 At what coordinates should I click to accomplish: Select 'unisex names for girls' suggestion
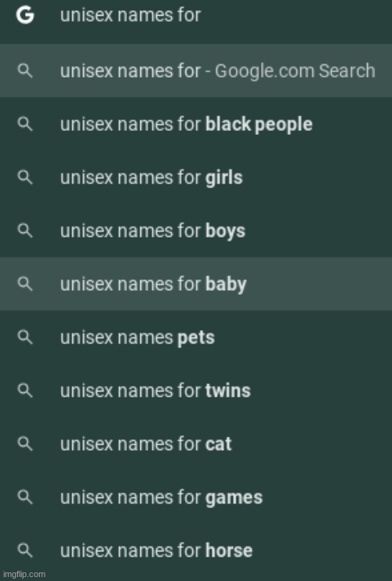click(x=196, y=177)
